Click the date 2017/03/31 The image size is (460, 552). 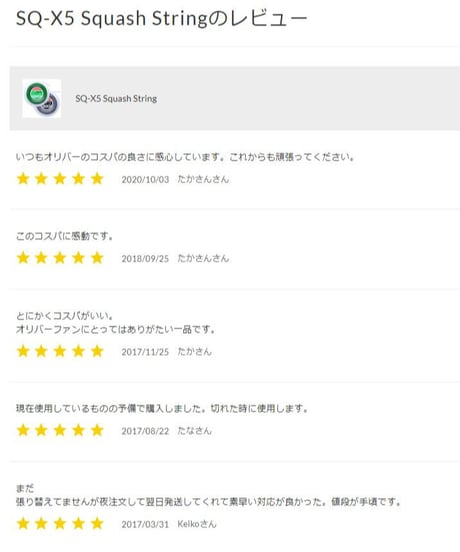(x=145, y=525)
